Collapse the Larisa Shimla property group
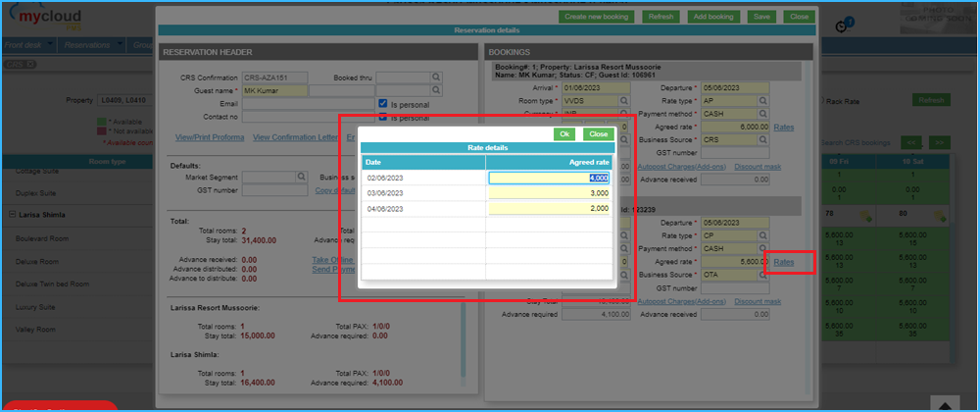 (x=10, y=214)
